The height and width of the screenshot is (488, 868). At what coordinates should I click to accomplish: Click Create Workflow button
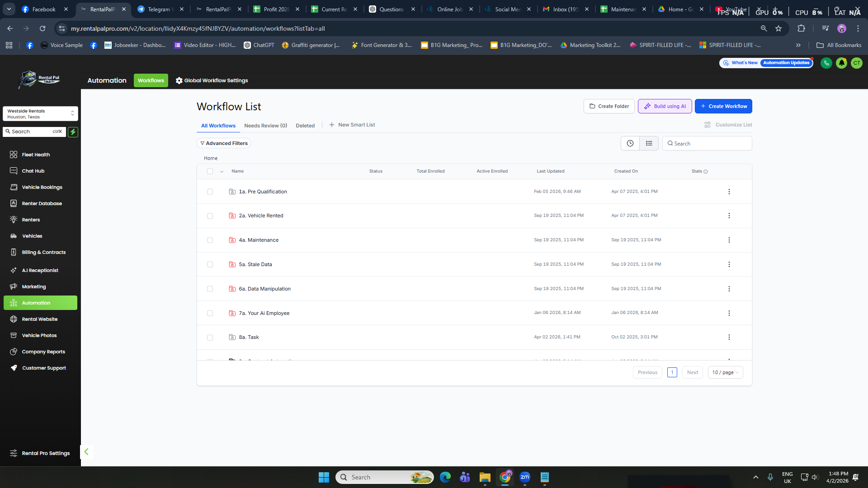click(723, 106)
